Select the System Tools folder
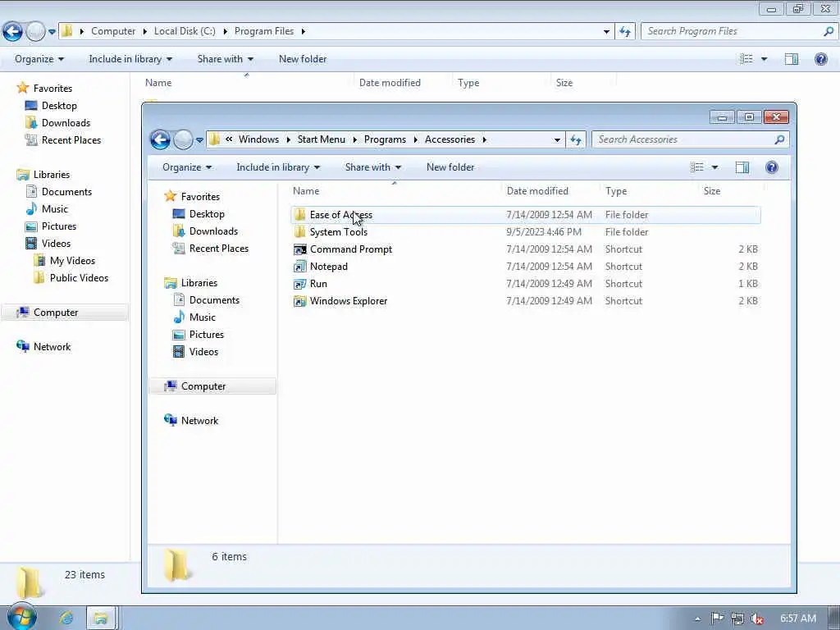The height and width of the screenshot is (630, 840). (x=339, y=232)
